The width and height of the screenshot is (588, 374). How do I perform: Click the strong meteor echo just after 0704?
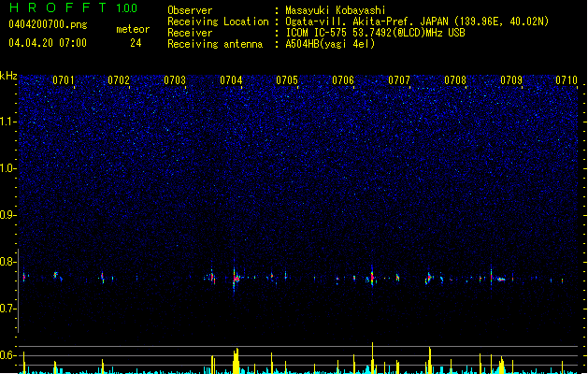[x=236, y=279]
